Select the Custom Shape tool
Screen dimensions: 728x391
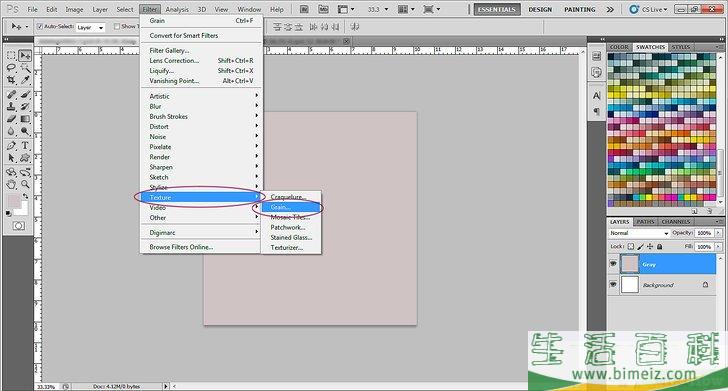[x=25, y=158]
